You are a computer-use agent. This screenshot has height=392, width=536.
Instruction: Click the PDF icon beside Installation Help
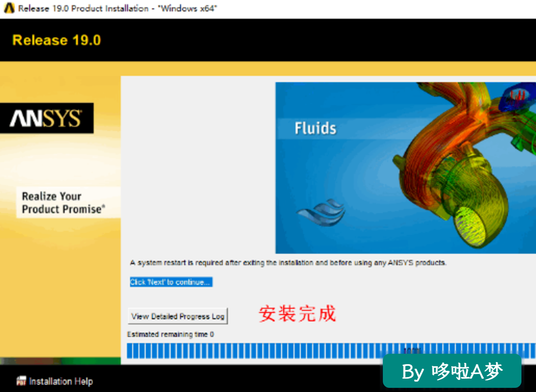pyautogui.click(x=21, y=381)
